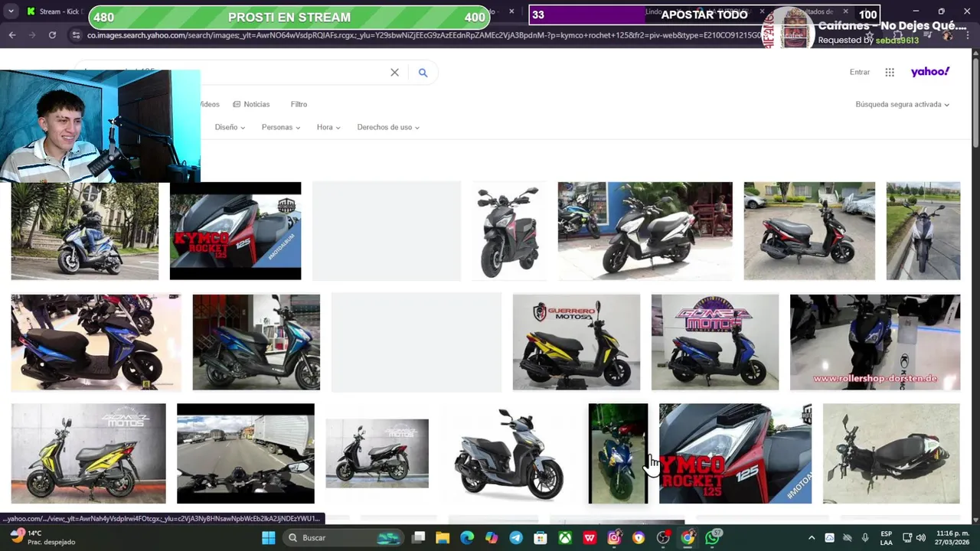
Task: Open Gomez Motos blue scooter thumbnail
Action: pos(715,342)
